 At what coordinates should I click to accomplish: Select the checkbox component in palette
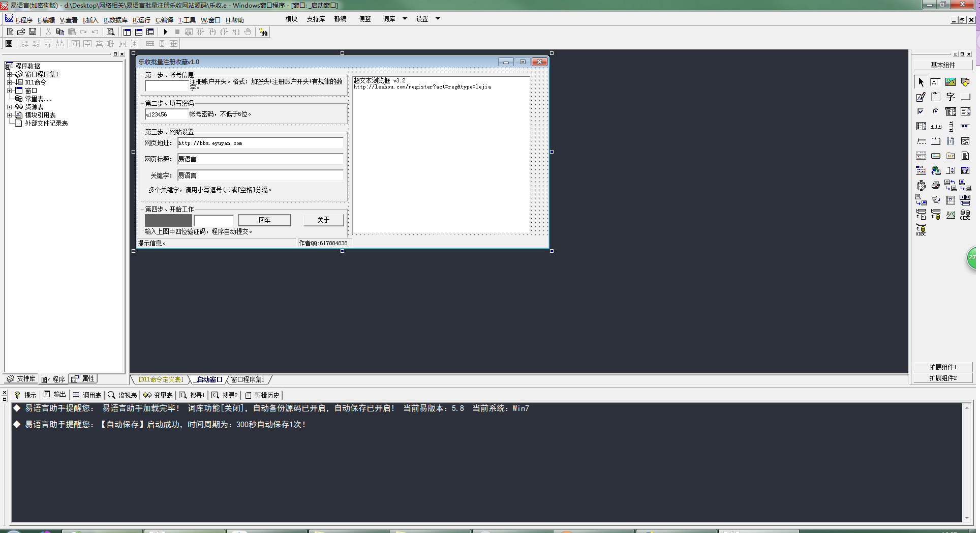[x=921, y=111]
